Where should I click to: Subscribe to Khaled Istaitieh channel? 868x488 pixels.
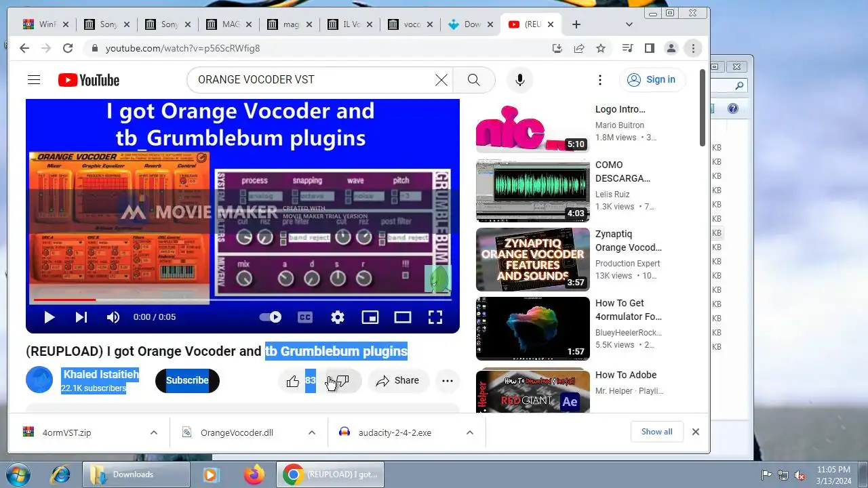pos(187,381)
